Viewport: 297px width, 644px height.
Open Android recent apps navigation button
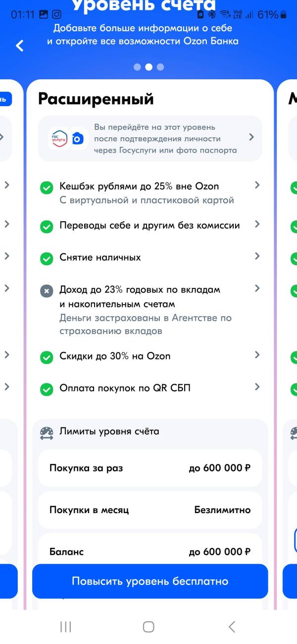[x=65, y=627]
